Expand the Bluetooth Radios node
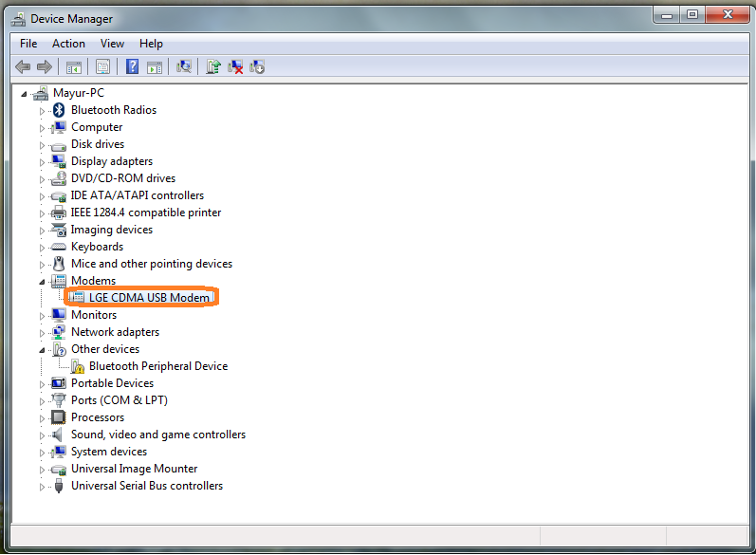 pyautogui.click(x=42, y=111)
